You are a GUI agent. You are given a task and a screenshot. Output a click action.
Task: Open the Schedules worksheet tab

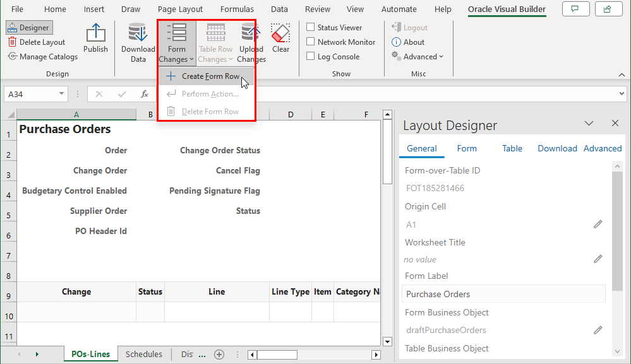click(x=144, y=355)
